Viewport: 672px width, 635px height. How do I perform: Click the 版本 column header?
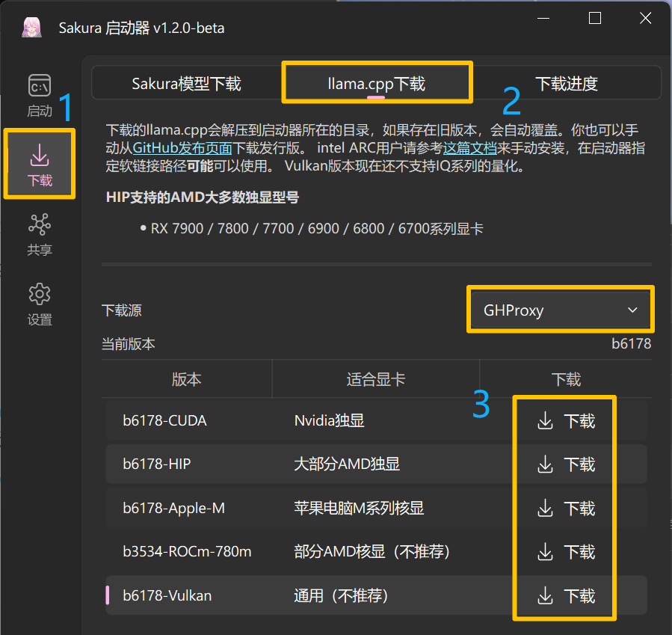coord(186,380)
